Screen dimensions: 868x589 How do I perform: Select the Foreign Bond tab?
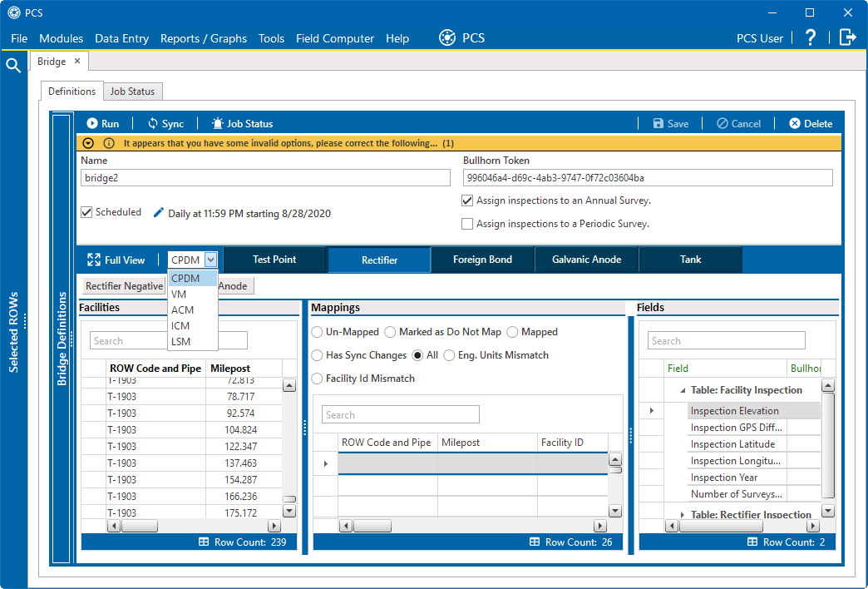point(482,260)
